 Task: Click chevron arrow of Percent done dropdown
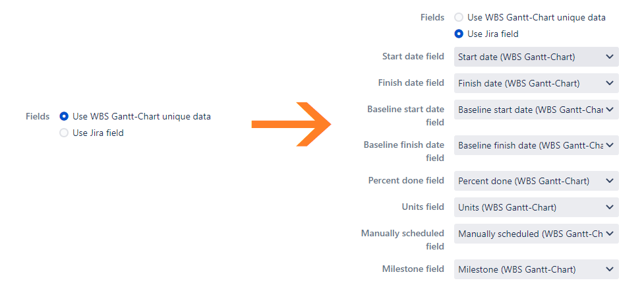[x=609, y=181]
